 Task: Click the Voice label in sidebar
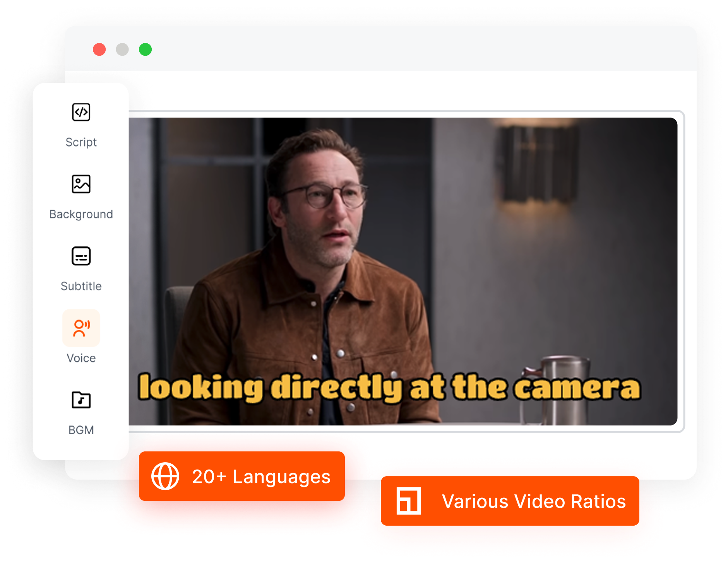pos(81,358)
